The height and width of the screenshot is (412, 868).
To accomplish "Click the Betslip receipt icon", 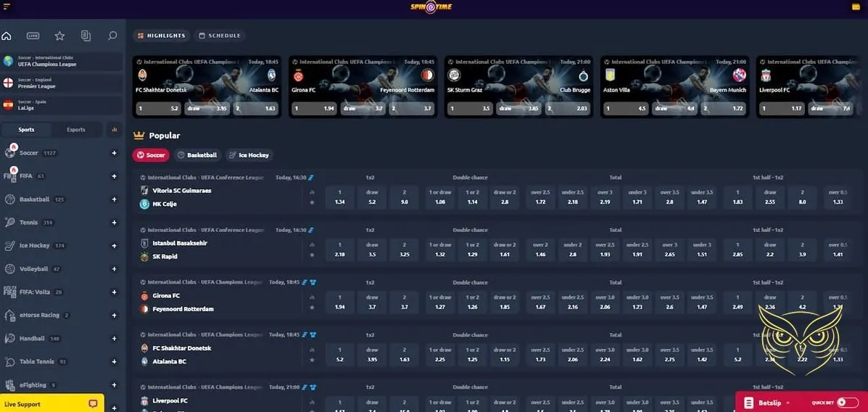I will [x=749, y=403].
